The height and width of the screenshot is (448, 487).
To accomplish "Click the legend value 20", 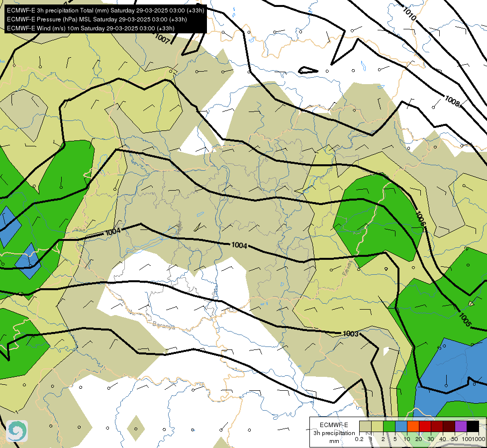I will [x=419, y=439].
